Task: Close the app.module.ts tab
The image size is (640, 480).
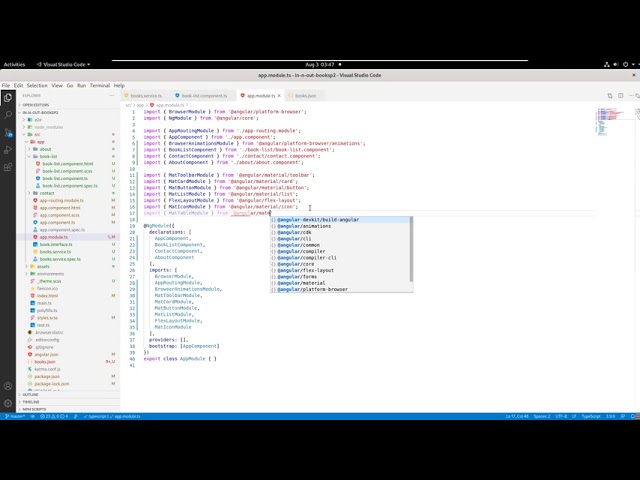Action: point(279,96)
